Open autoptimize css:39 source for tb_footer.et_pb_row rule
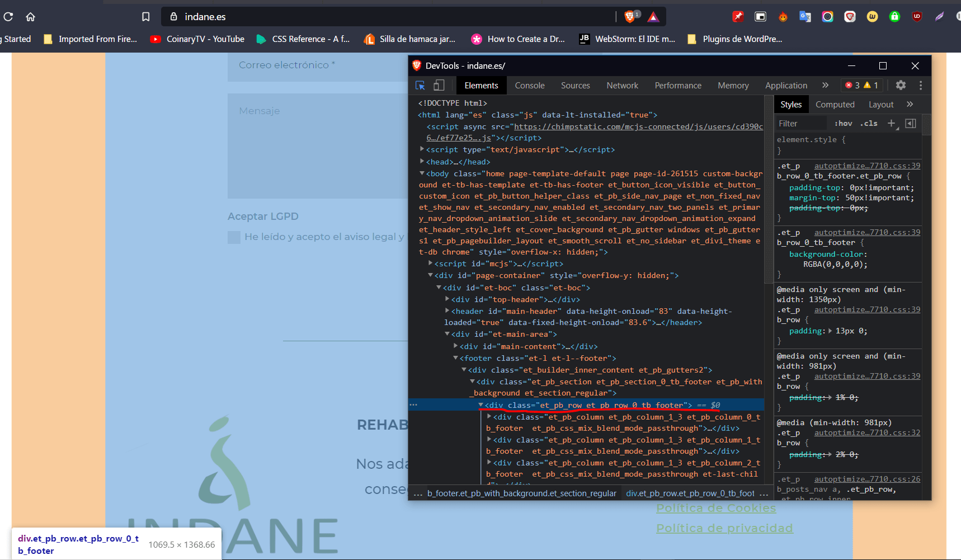The width and height of the screenshot is (961, 560). [x=867, y=166]
